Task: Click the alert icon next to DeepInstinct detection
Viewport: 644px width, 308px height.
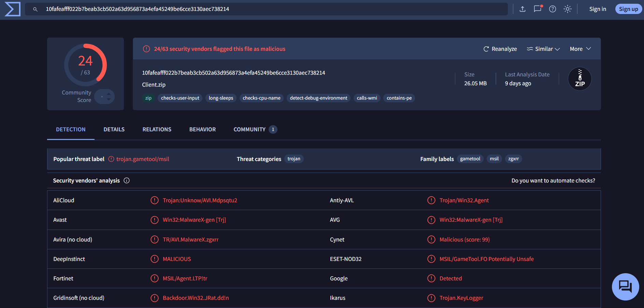Action: [155, 259]
